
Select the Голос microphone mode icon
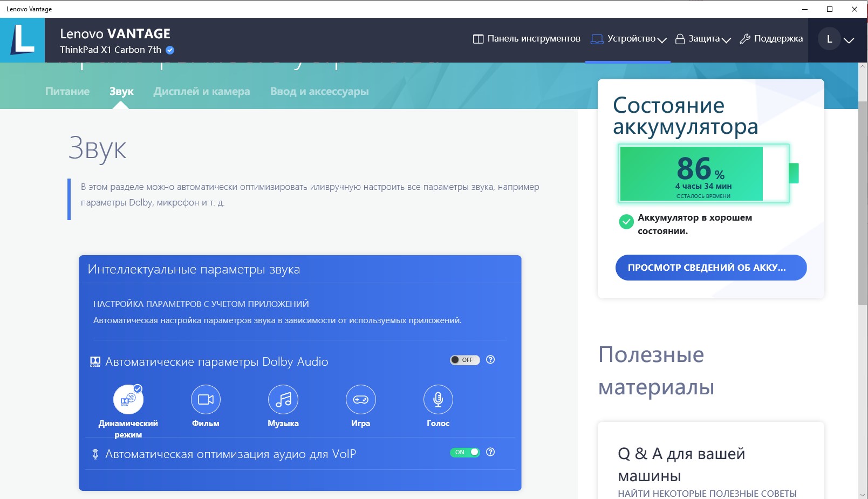438,400
